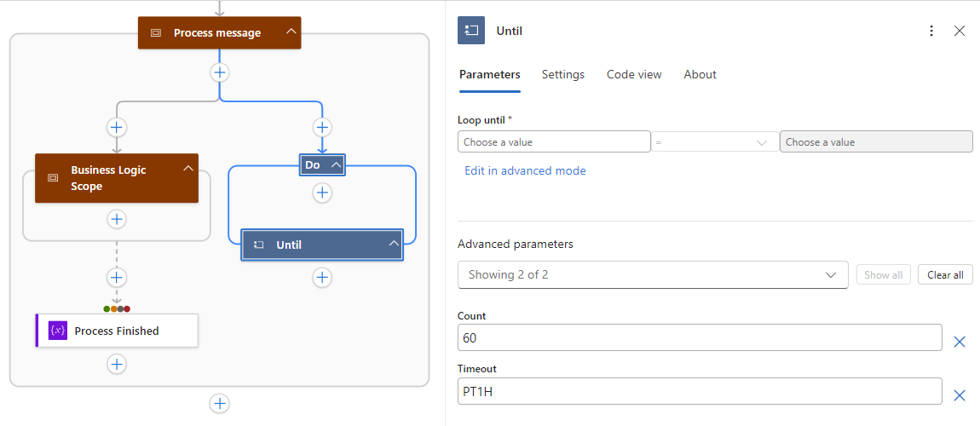Add a step inside the Do loop
This screenshot has height=426, width=980.
pos(322,193)
